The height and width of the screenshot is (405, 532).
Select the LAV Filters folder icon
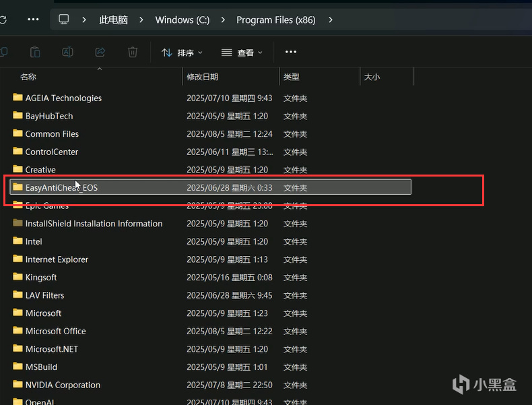[x=18, y=294]
